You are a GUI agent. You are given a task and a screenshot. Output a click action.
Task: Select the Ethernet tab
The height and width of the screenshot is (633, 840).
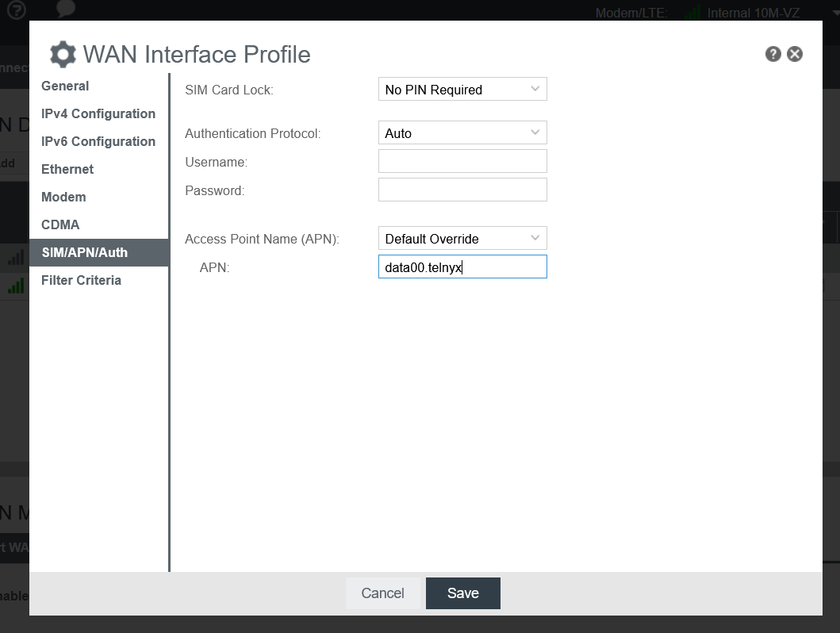coord(67,169)
